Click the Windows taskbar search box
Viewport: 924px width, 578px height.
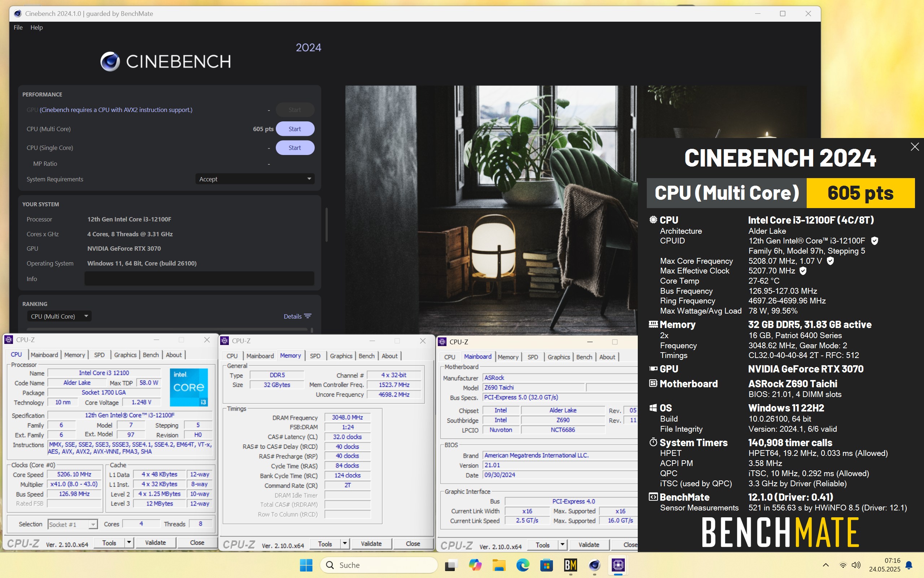coord(378,565)
